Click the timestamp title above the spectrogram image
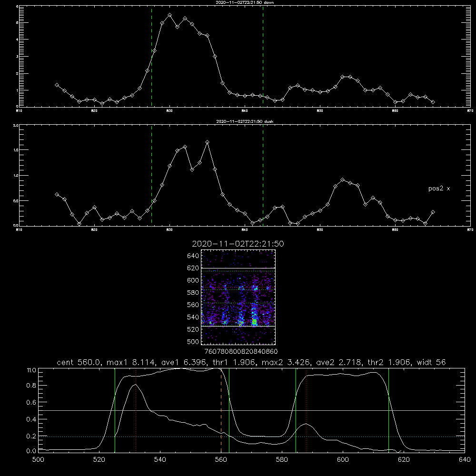Image resolution: width=476 pixels, height=476 pixels. 238,244
